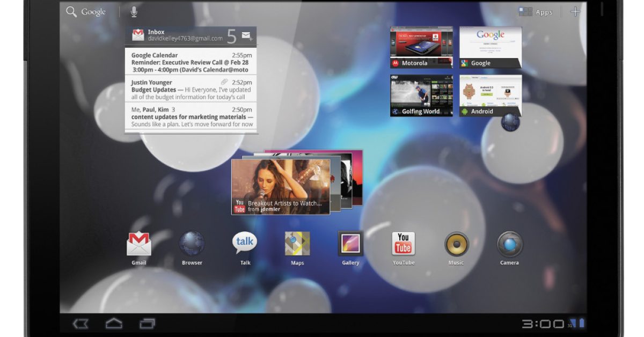Open the Talk chat app
The height and width of the screenshot is (337, 644).
tap(245, 244)
